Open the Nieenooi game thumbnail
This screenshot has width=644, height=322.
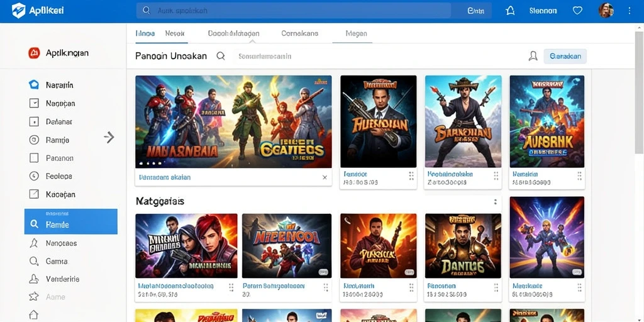pyautogui.click(x=287, y=246)
